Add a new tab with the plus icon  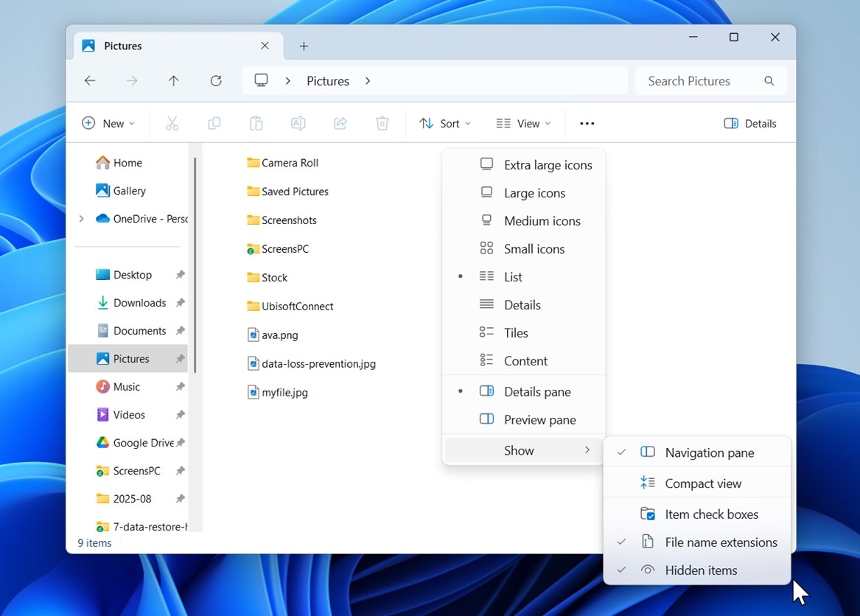point(304,46)
